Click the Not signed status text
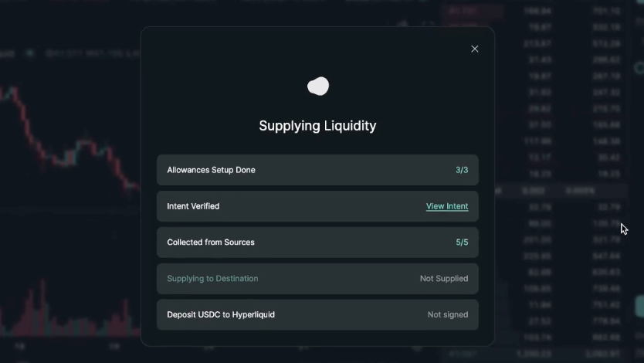Image resolution: width=644 pixels, height=363 pixels. tap(448, 314)
